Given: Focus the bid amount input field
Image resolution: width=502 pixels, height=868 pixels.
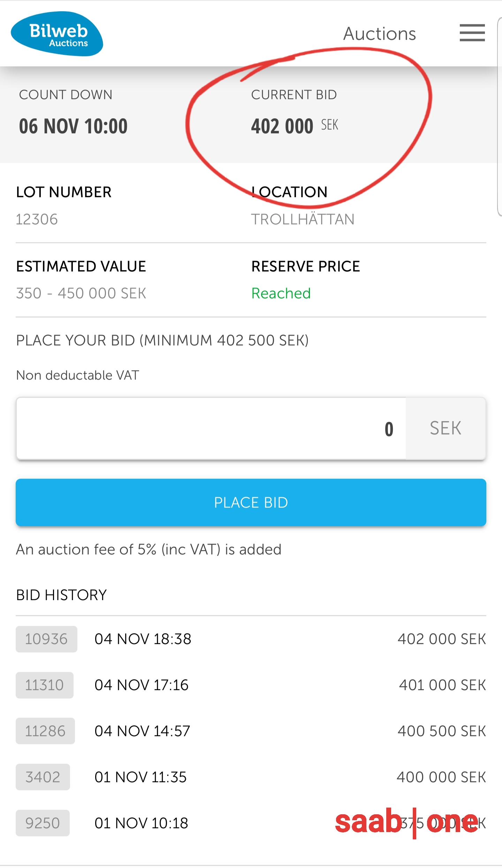Looking at the screenshot, I should (211, 428).
